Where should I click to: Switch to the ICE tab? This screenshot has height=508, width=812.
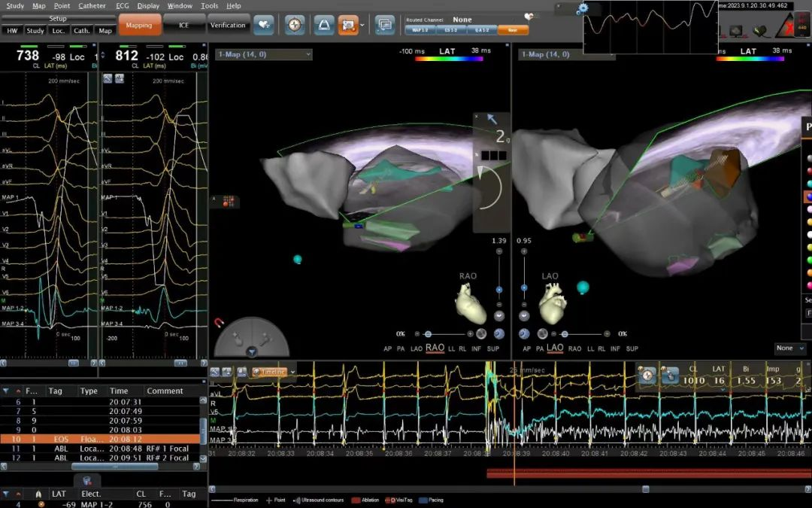(x=183, y=25)
